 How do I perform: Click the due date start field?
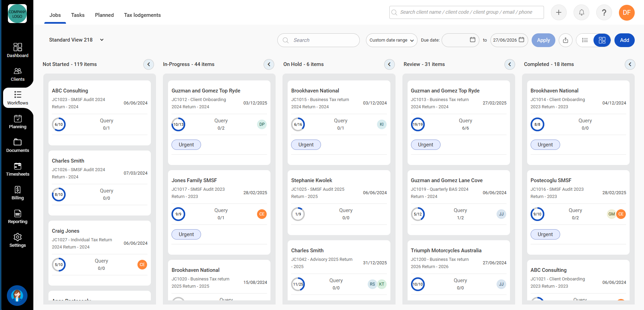(x=460, y=40)
